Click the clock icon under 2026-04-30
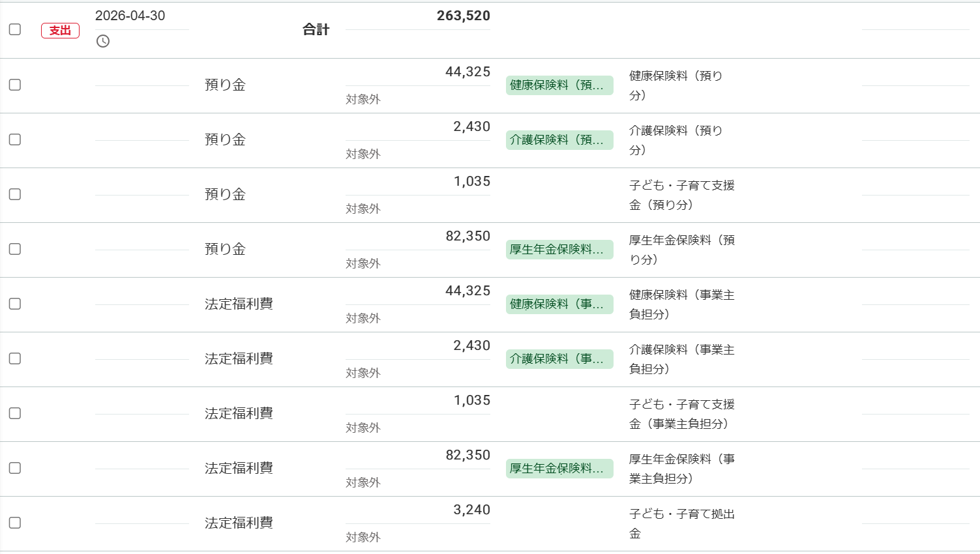Screen dimensions: 980x554 [x=103, y=41]
